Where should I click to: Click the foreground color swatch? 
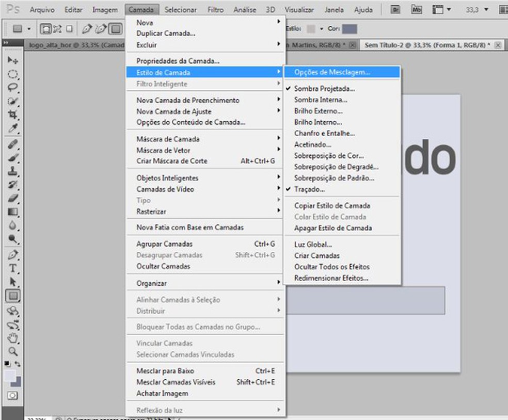click(10, 376)
